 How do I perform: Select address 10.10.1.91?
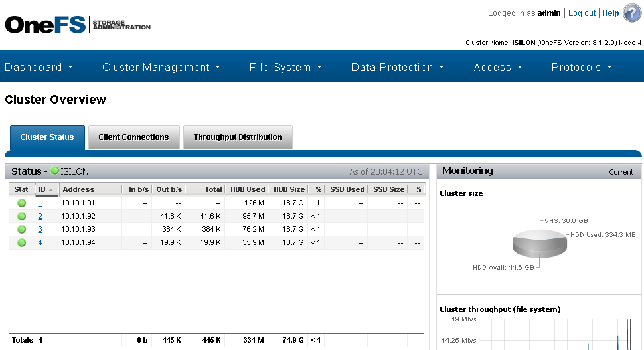click(x=78, y=203)
